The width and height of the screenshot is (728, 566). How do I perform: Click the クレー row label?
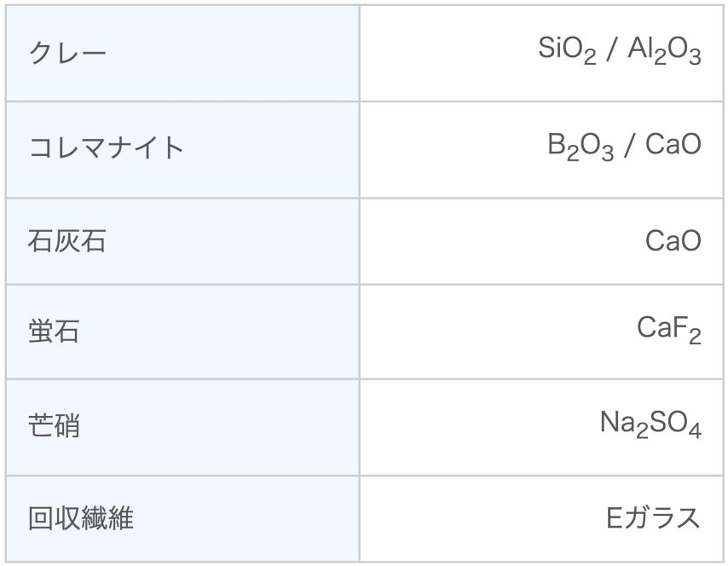coord(68,53)
